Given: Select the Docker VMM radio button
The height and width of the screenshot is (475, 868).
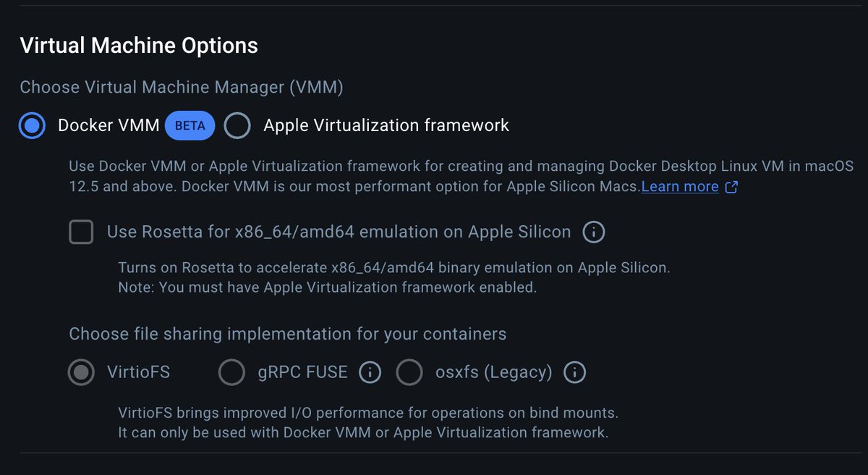Looking at the screenshot, I should [32, 126].
